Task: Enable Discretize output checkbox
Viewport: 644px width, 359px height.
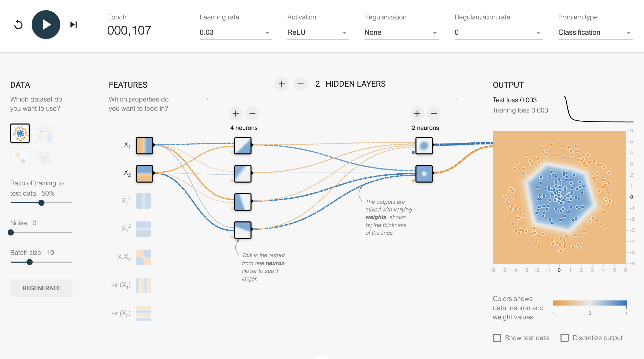Action: pos(564,338)
